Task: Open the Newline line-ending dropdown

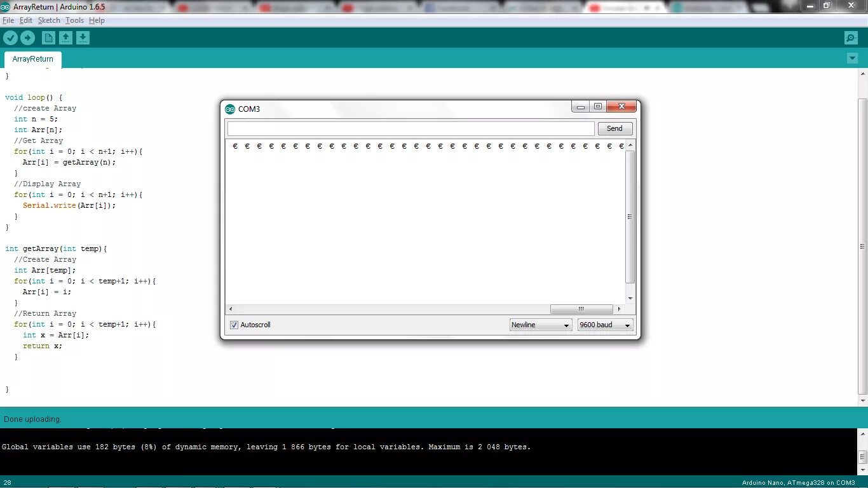Action: pos(541,325)
